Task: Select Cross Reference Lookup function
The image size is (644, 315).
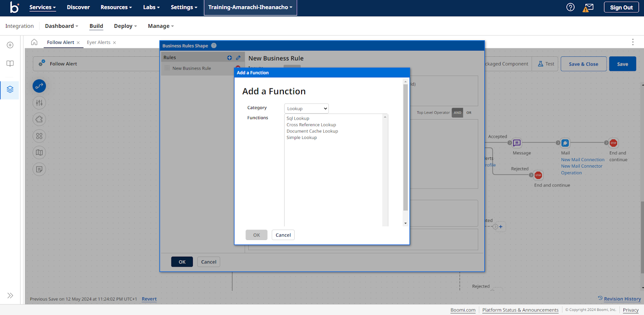Action: tap(311, 125)
